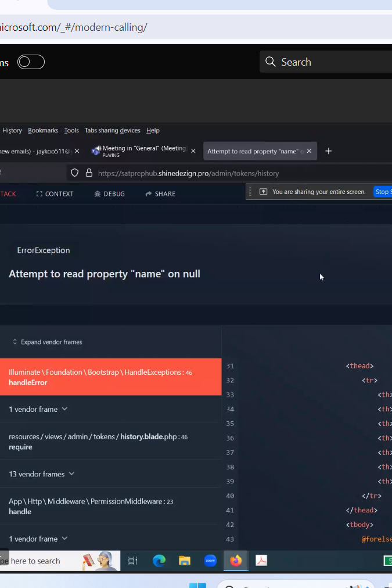
Task: Open Task View on the taskbar
Action: [x=132, y=561]
